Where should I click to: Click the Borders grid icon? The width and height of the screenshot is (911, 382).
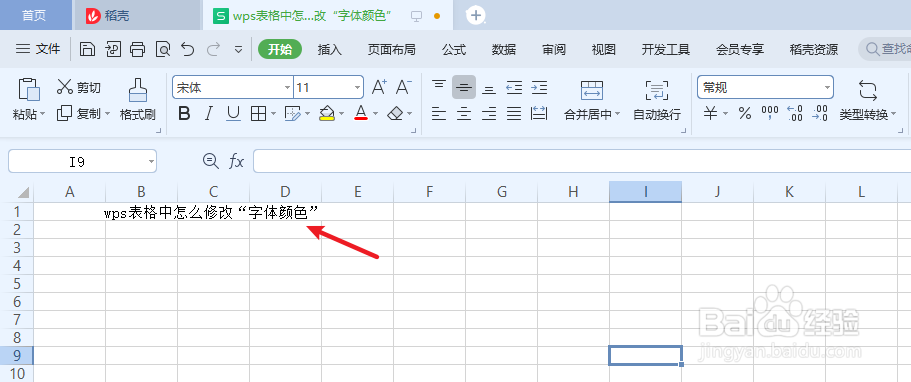click(258, 113)
